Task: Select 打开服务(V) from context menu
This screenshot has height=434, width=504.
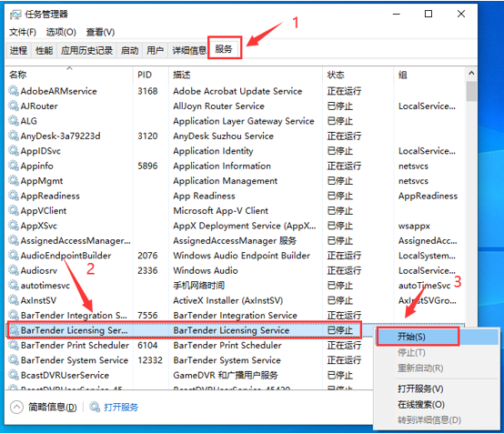Action: (420, 389)
